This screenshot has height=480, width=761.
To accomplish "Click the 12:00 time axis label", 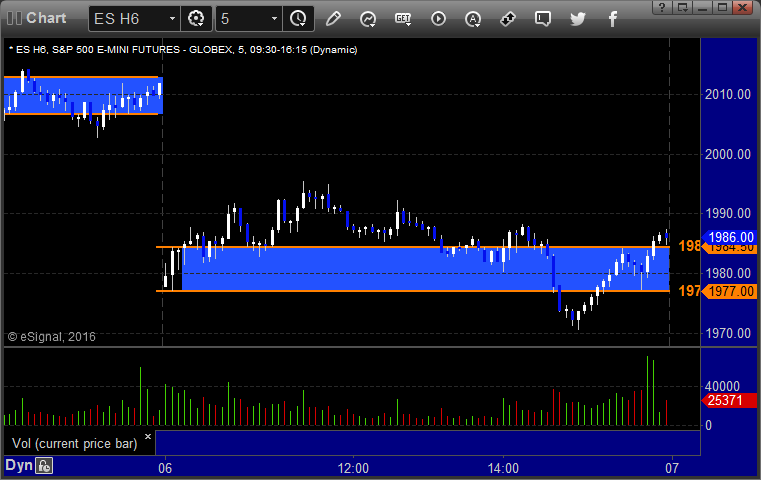I will point(353,468).
